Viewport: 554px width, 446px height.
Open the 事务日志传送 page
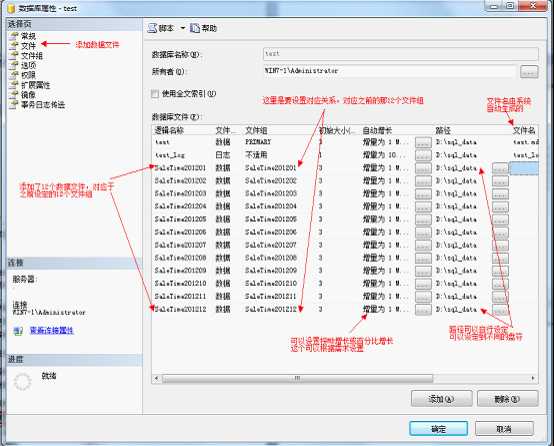(x=43, y=105)
